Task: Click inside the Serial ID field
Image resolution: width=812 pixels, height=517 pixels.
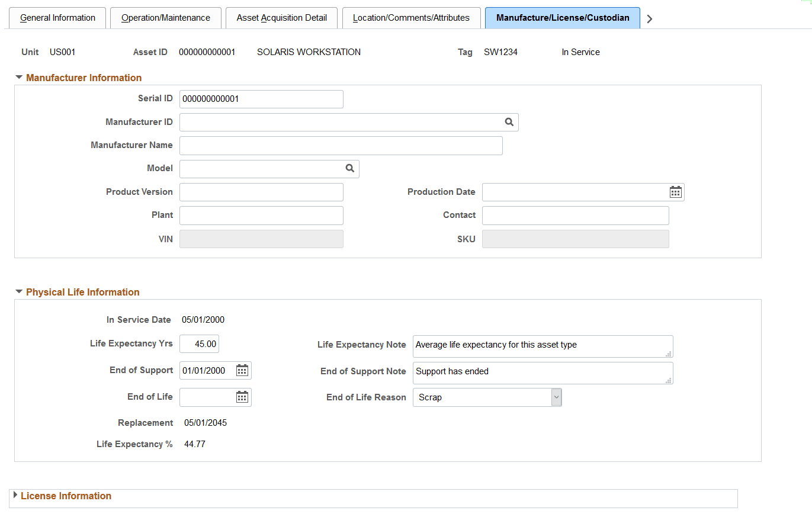Action: pyautogui.click(x=261, y=99)
